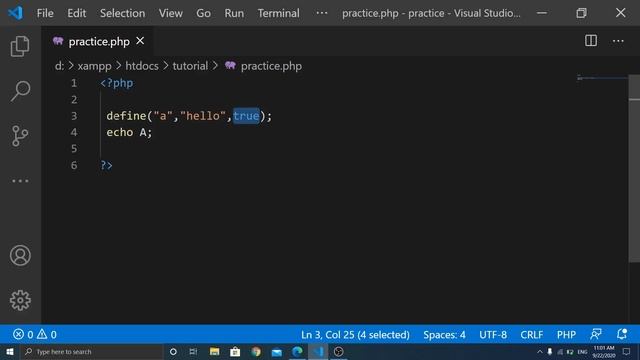Screen dimensions: 640x360
Task: Open Microsoft Edge from taskbar
Action: tap(298, 351)
